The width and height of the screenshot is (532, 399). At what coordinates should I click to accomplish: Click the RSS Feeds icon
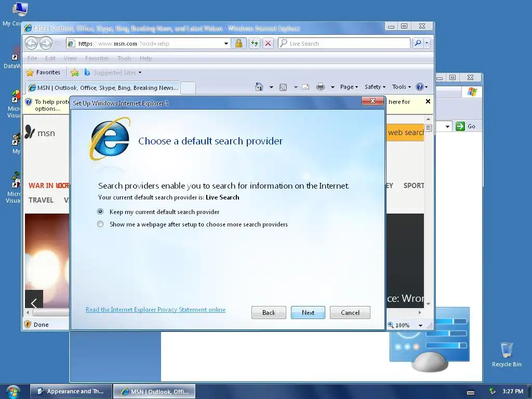[x=283, y=87]
